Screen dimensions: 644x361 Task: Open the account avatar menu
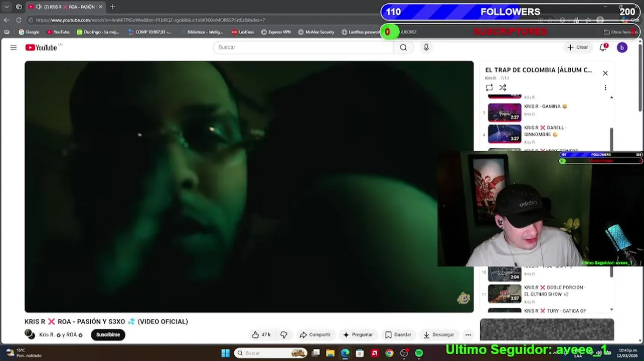click(x=622, y=47)
